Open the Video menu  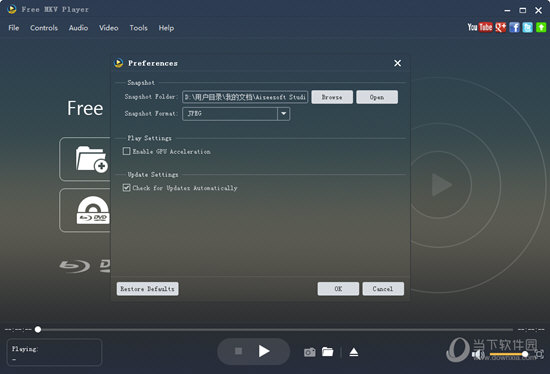(x=108, y=28)
